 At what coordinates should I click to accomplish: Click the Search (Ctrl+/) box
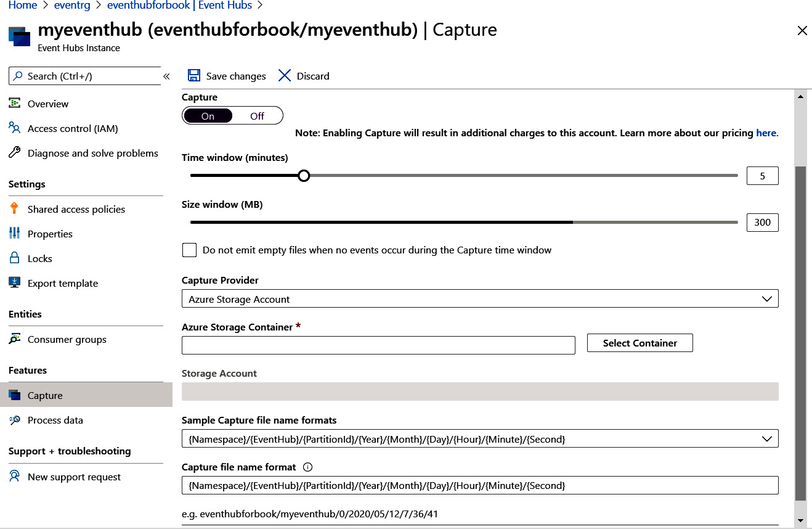[84, 76]
